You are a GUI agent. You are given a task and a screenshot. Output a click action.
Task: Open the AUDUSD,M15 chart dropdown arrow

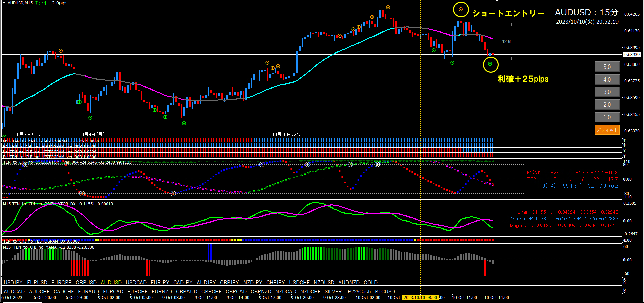(4, 3)
